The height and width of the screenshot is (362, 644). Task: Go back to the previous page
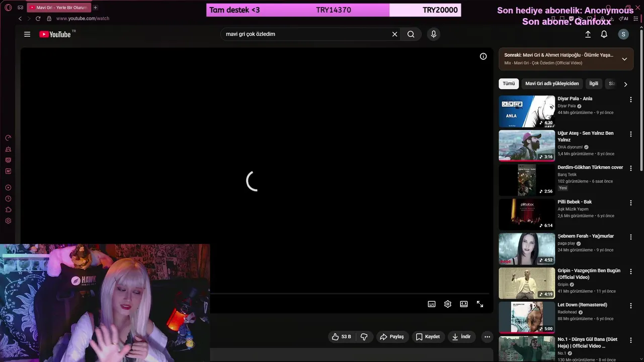tap(20, 19)
